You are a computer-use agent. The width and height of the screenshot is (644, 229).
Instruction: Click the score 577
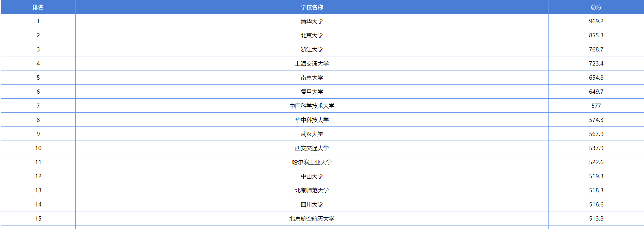click(x=596, y=106)
